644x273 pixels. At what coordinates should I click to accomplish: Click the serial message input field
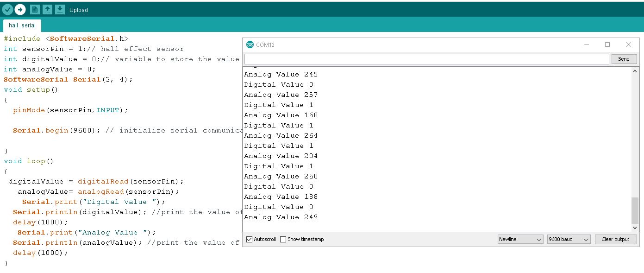pyautogui.click(x=426, y=59)
